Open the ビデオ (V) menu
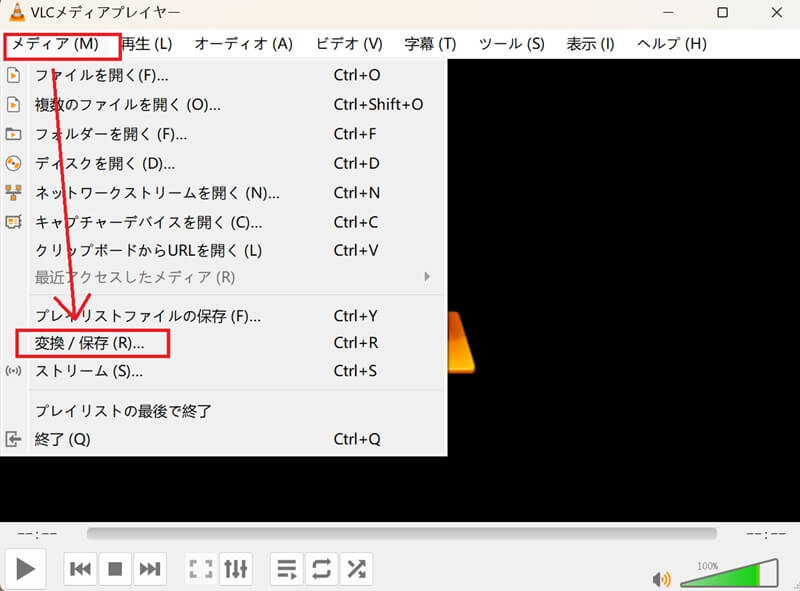 point(349,44)
